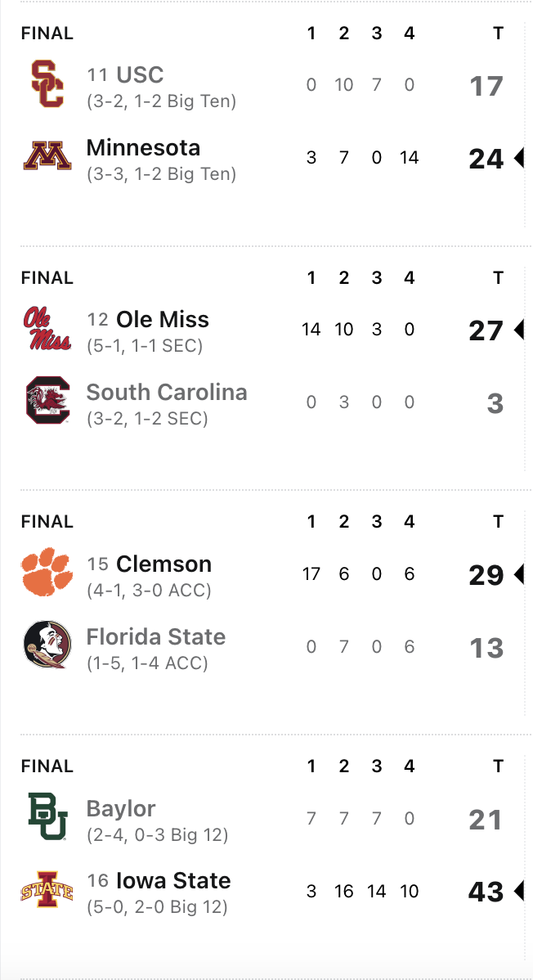This screenshot has width=533, height=980.
Task: Click the Iowa State logo
Action: (47, 890)
